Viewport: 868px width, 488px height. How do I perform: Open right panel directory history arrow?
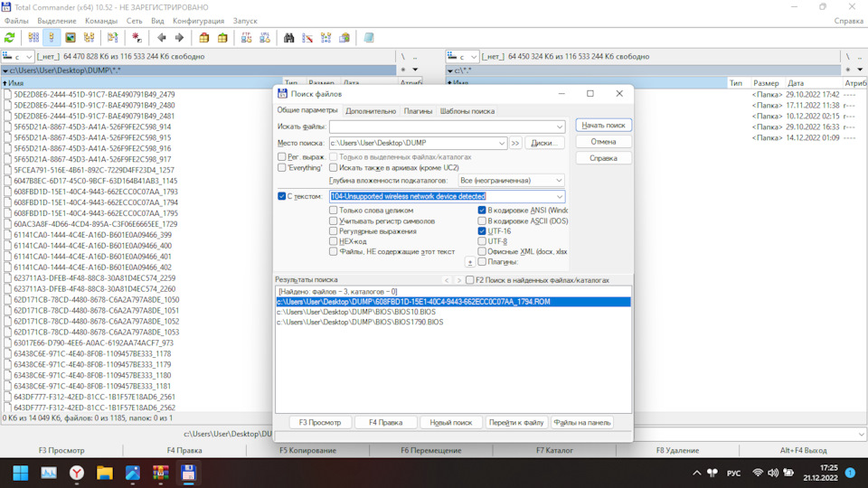(860, 70)
